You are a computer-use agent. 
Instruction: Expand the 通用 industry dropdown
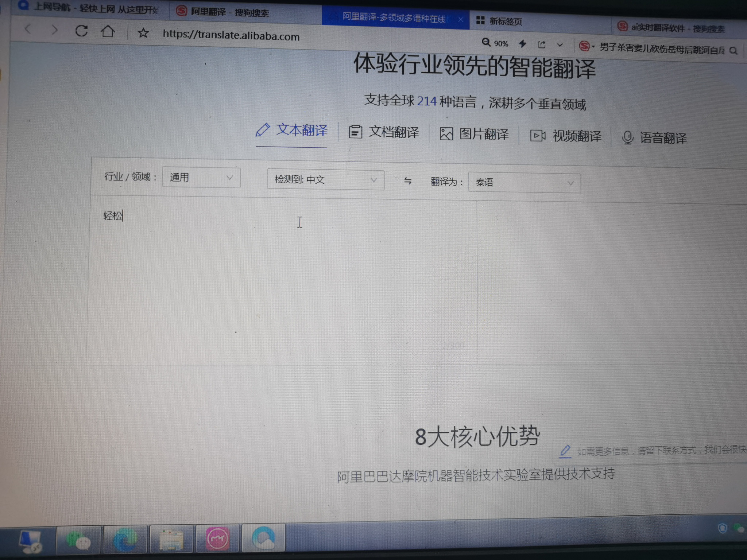click(201, 178)
